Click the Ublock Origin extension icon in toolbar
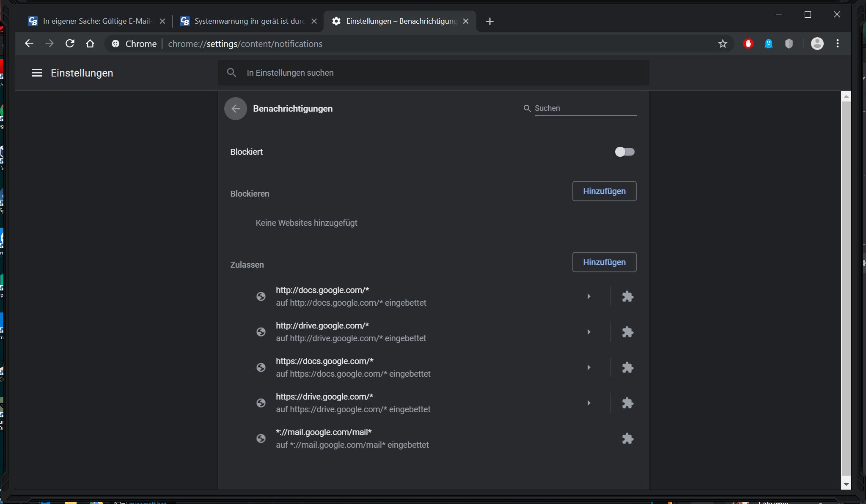This screenshot has width=866, height=504. click(x=748, y=43)
